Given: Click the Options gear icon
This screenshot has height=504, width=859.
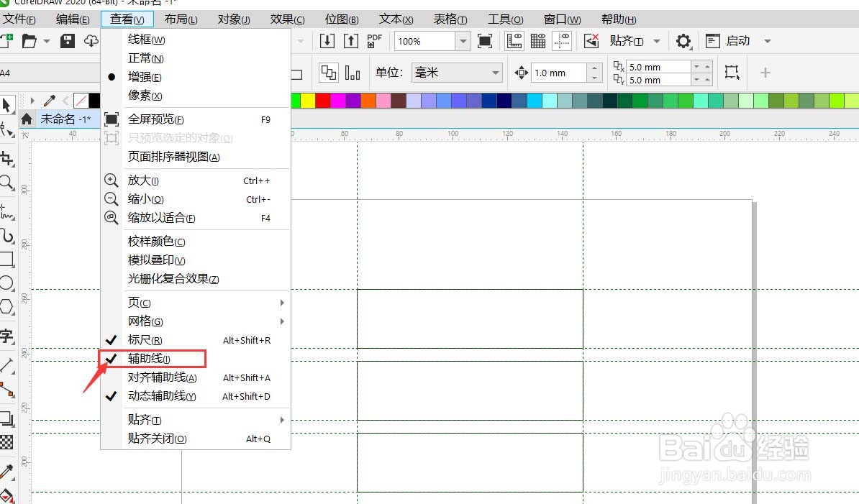Looking at the screenshot, I should (683, 41).
